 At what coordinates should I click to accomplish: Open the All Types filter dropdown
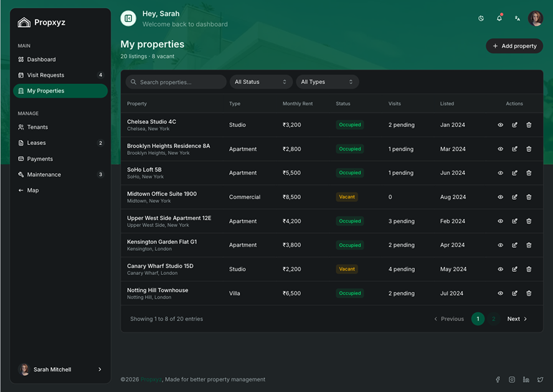tap(328, 82)
